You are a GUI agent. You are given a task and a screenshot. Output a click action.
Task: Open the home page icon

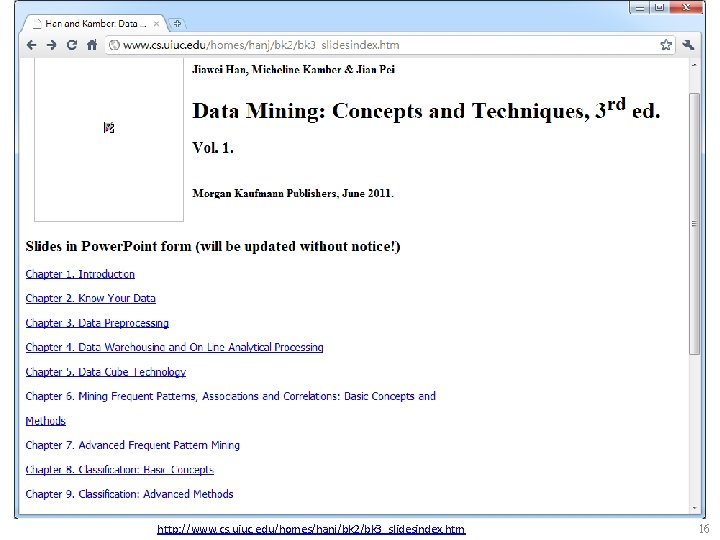(92, 45)
